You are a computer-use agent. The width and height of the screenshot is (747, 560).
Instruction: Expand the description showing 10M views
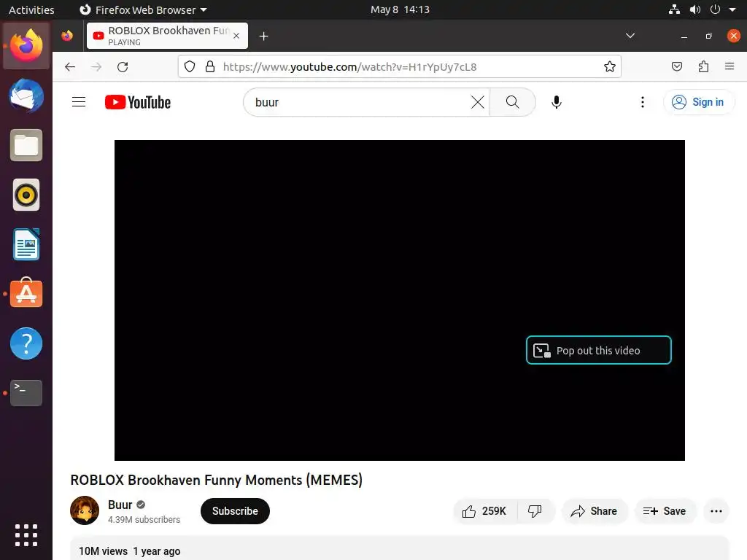pos(399,548)
